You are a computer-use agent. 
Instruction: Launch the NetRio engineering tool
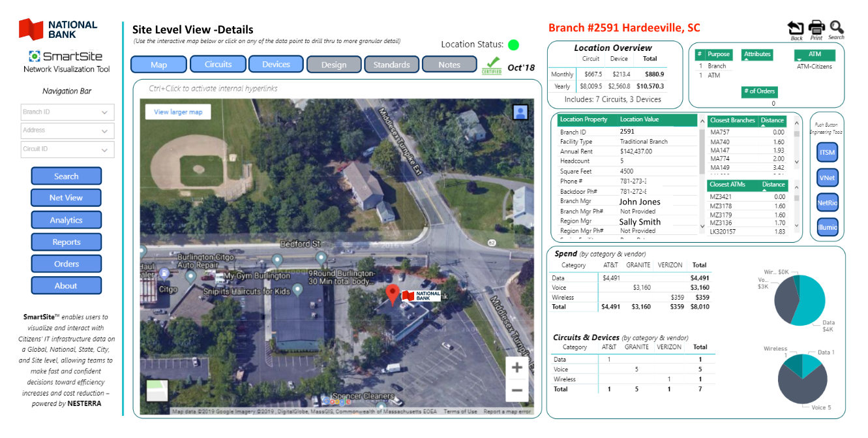(827, 203)
